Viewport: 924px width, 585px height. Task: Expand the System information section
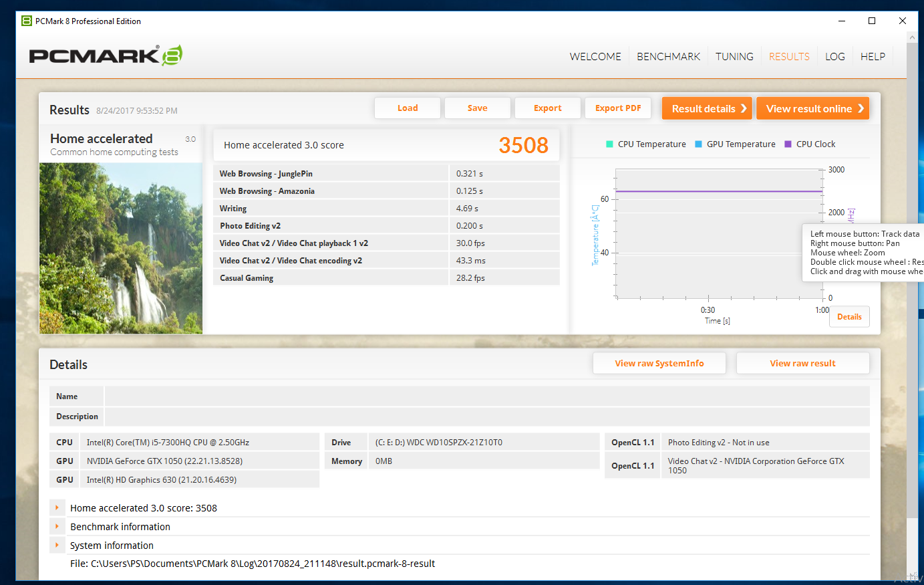tap(57, 546)
